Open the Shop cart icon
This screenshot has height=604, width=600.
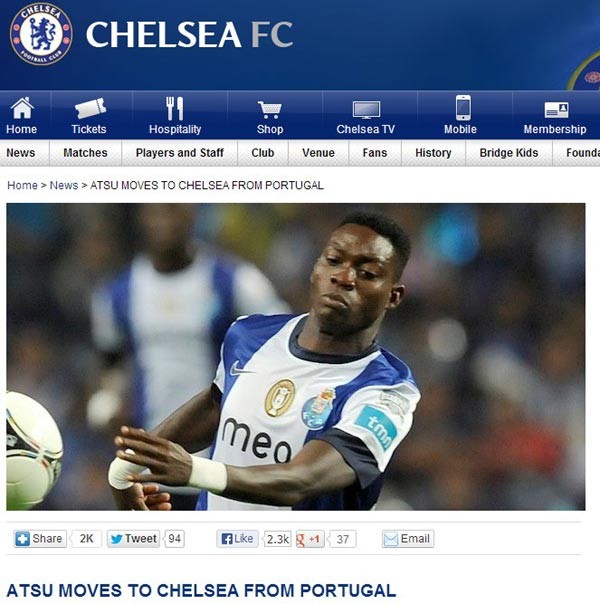coord(270,110)
